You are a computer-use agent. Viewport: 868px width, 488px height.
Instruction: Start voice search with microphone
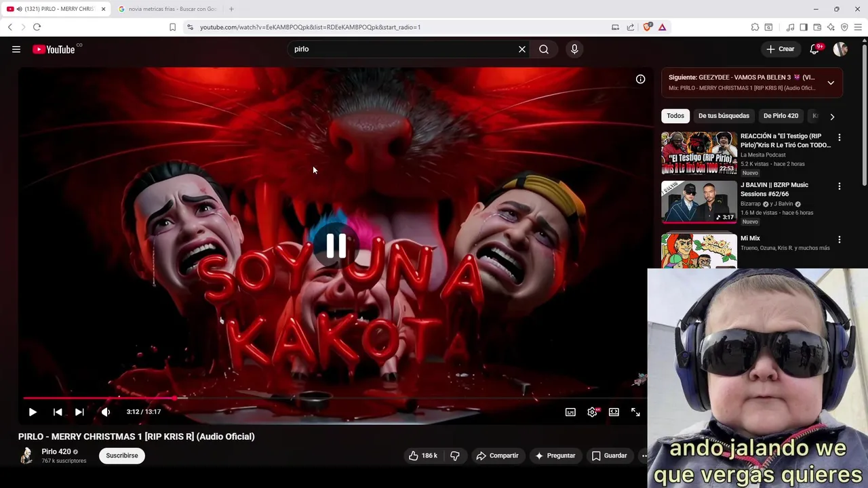pos(574,49)
